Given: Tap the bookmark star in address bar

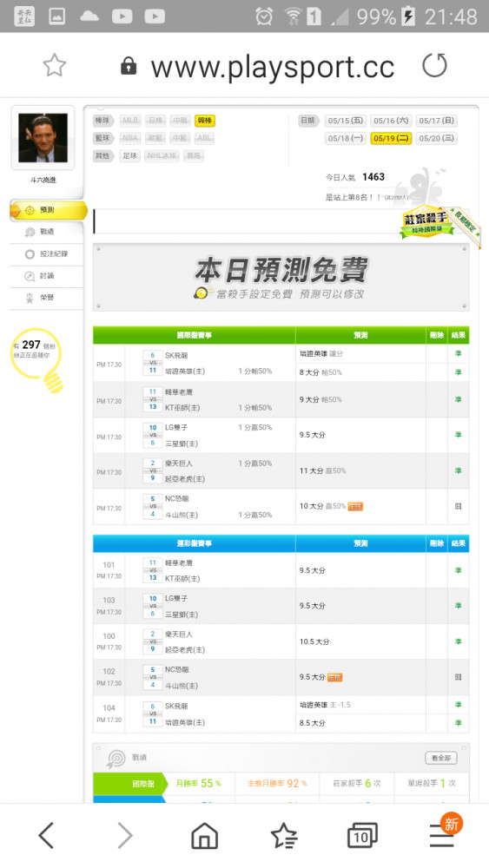Looking at the screenshot, I should [55, 66].
